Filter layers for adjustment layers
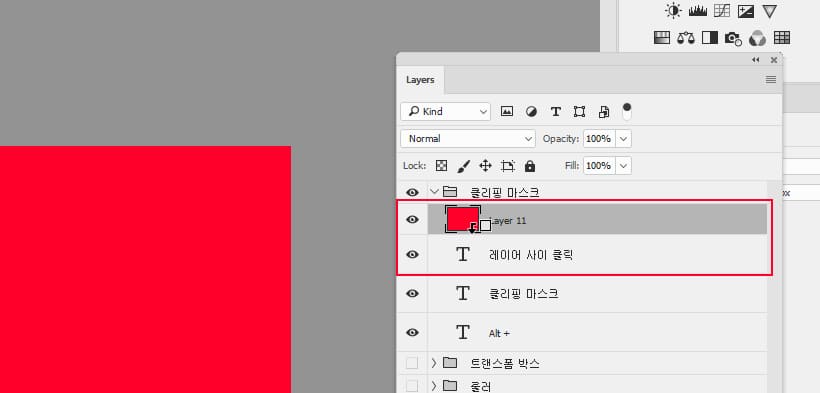Image resolution: width=820 pixels, height=393 pixels. (x=531, y=111)
